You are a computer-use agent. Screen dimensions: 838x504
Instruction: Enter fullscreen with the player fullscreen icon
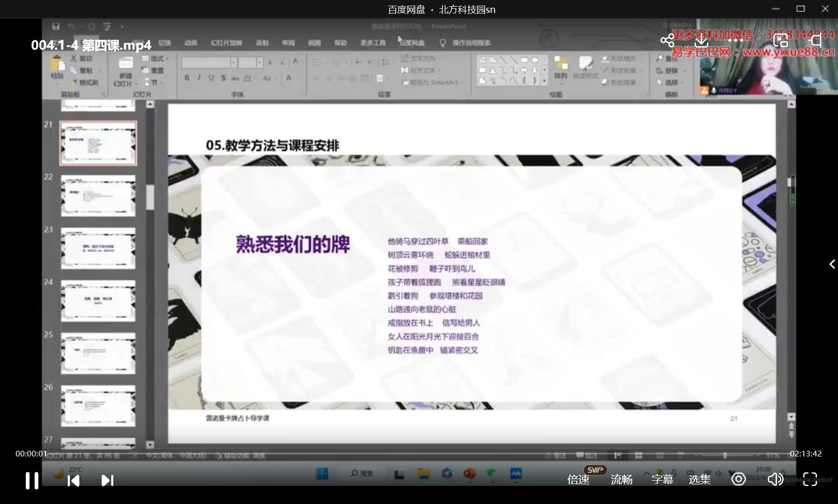(x=810, y=480)
